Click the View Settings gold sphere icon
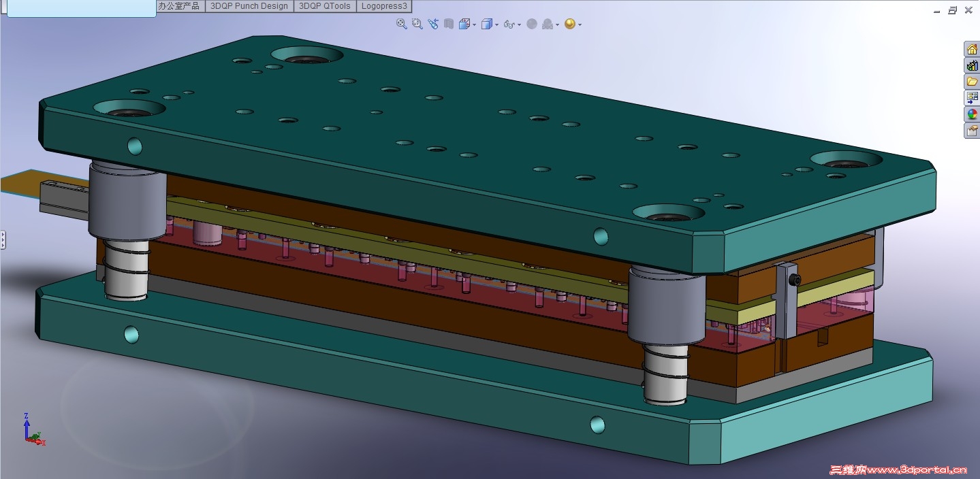Viewport: 980px width, 479px height. tap(570, 24)
